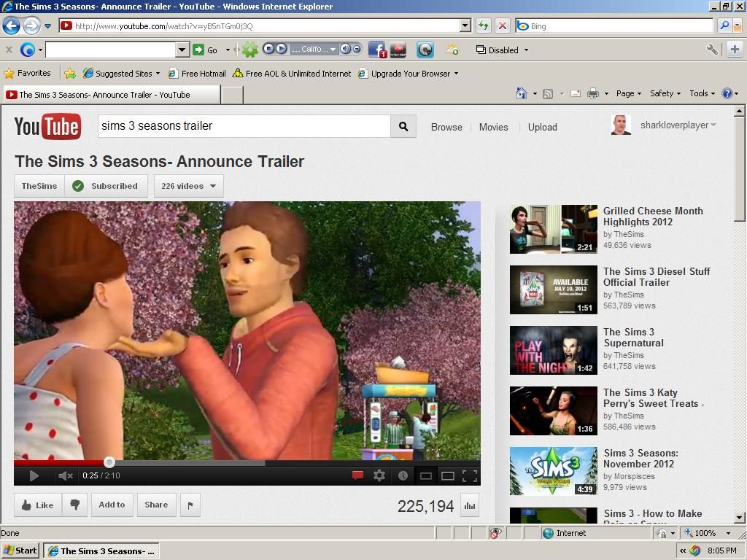This screenshot has width=747, height=560.
Task: Click the Watch Later clock icon
Action: click(x=403, y=475)
